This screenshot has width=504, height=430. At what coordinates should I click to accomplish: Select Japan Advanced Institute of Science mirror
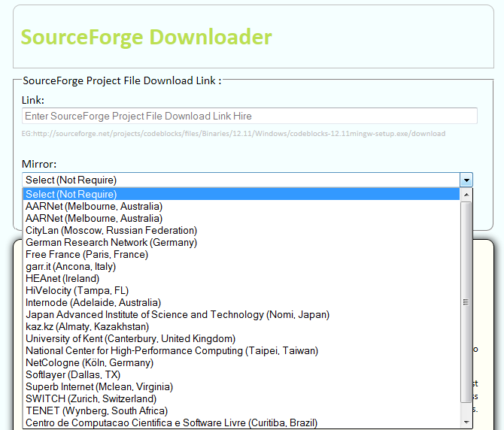241,315
